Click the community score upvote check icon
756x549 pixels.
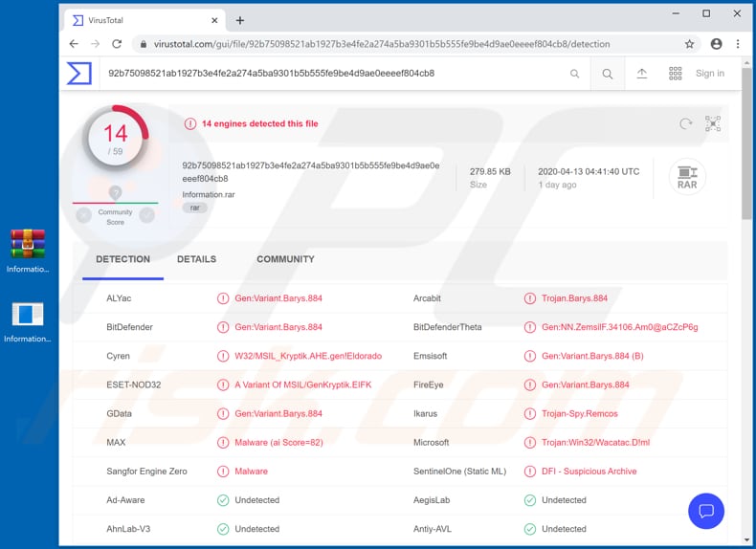[147, 215]
